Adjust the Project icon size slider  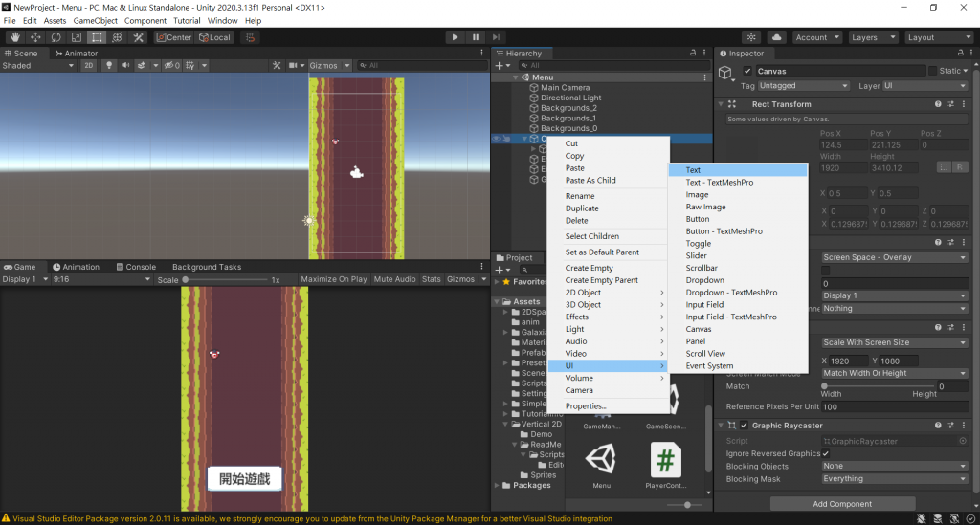pos(687,504)
